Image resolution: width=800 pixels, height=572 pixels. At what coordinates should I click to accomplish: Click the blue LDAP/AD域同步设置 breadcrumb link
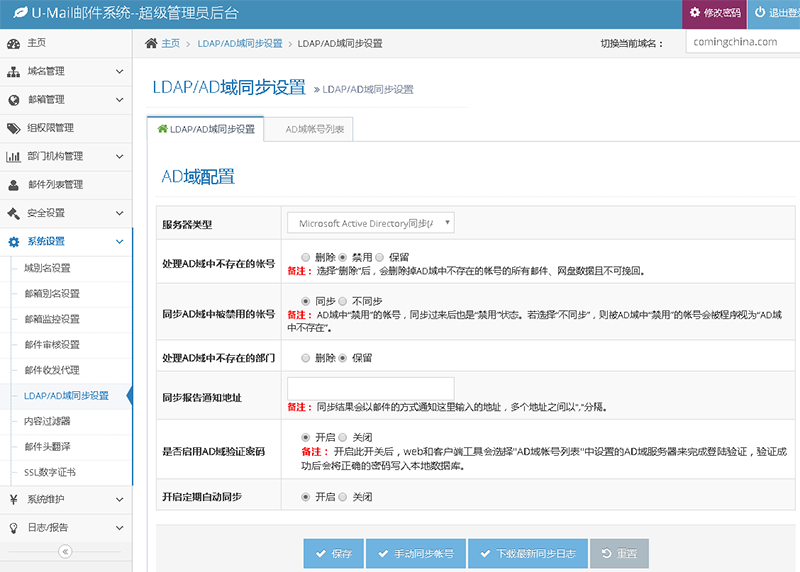tap(240, 43)
